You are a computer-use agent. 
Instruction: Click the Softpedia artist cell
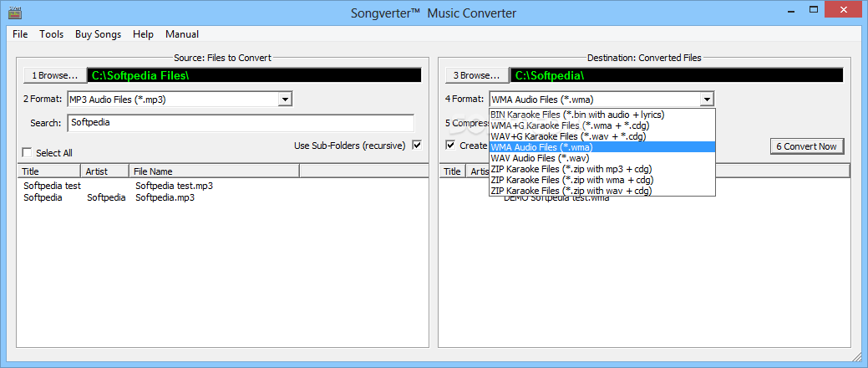pyautogui.click(x=106, y=197)
